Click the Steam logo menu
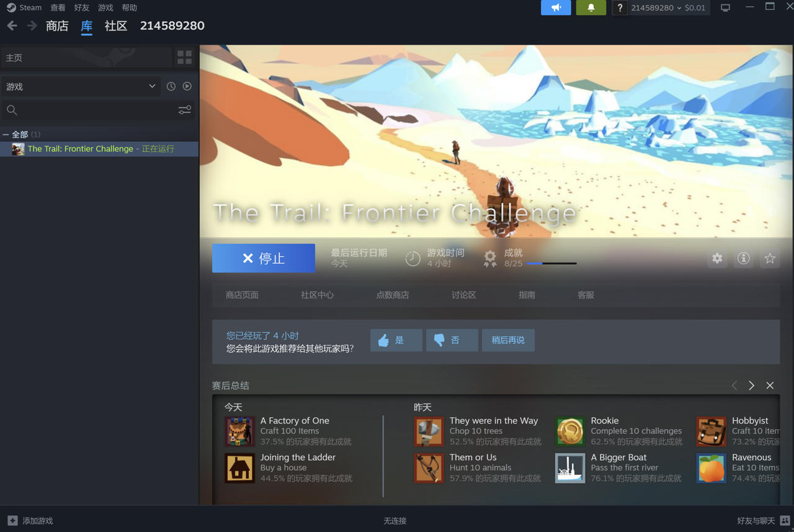Screen dimensions: 794x532 11,7
